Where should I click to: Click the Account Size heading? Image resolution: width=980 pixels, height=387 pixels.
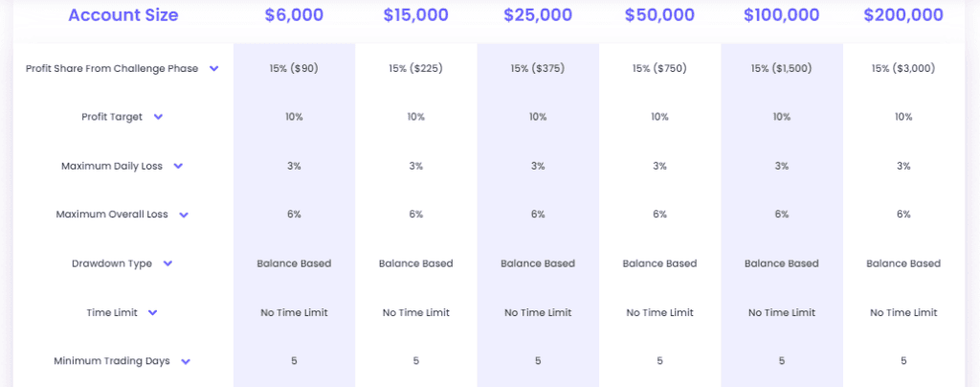(122, 15)
